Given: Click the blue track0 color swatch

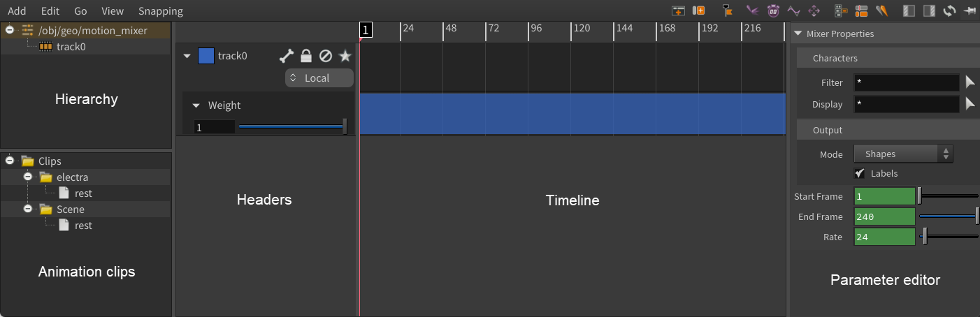Looking at the screenshot, I should click(x=206, y=56).
